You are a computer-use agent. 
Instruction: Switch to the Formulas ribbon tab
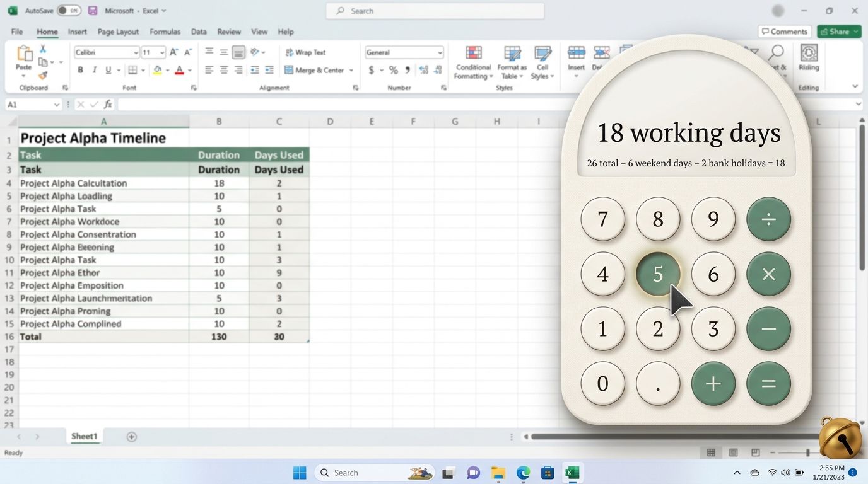point(165,32)
